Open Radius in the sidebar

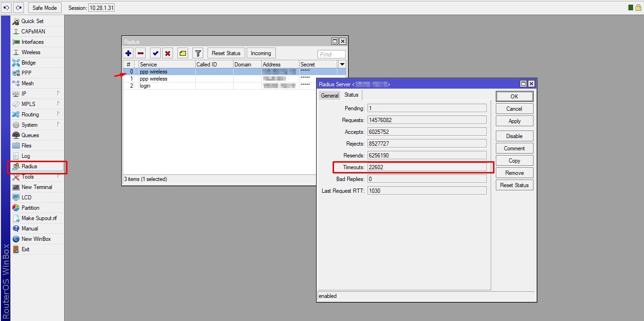pos(37,166)
